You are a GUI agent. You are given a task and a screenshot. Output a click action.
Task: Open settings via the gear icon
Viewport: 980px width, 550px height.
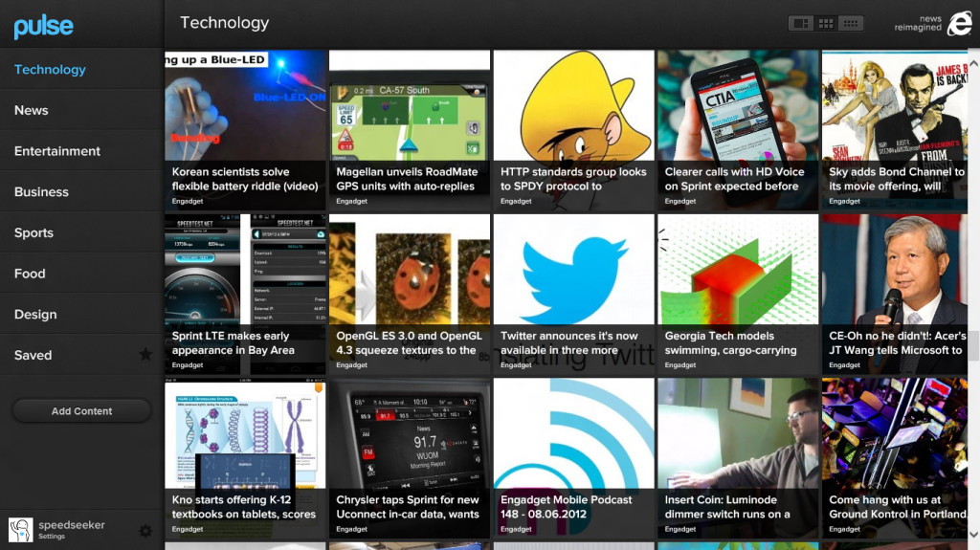[145, 531]
